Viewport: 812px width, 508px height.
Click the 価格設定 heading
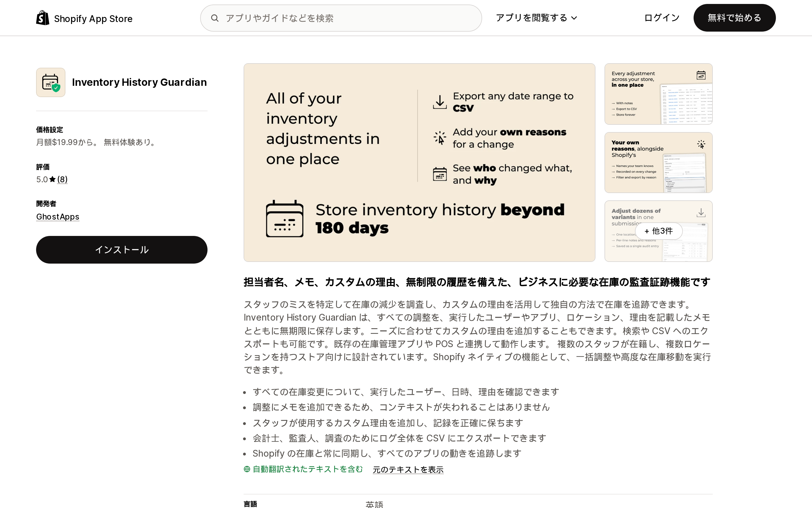(x=50, y=130)
